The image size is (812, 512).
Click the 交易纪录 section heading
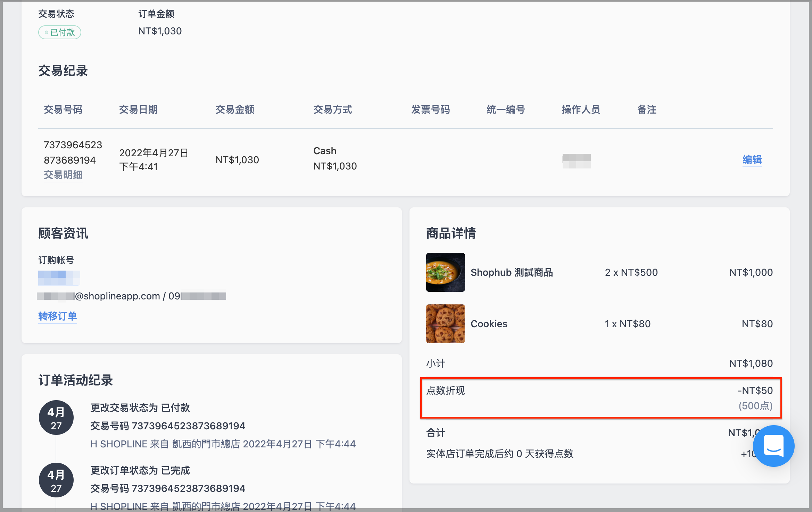point(63,71)
